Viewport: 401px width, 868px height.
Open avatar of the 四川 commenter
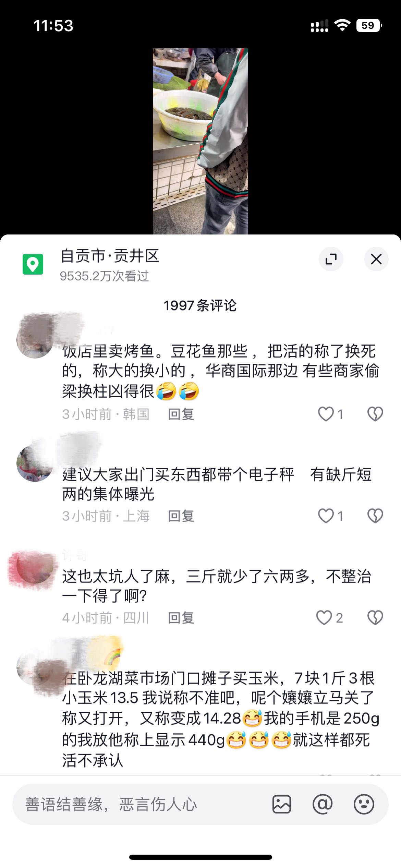[x=34, y=566]
